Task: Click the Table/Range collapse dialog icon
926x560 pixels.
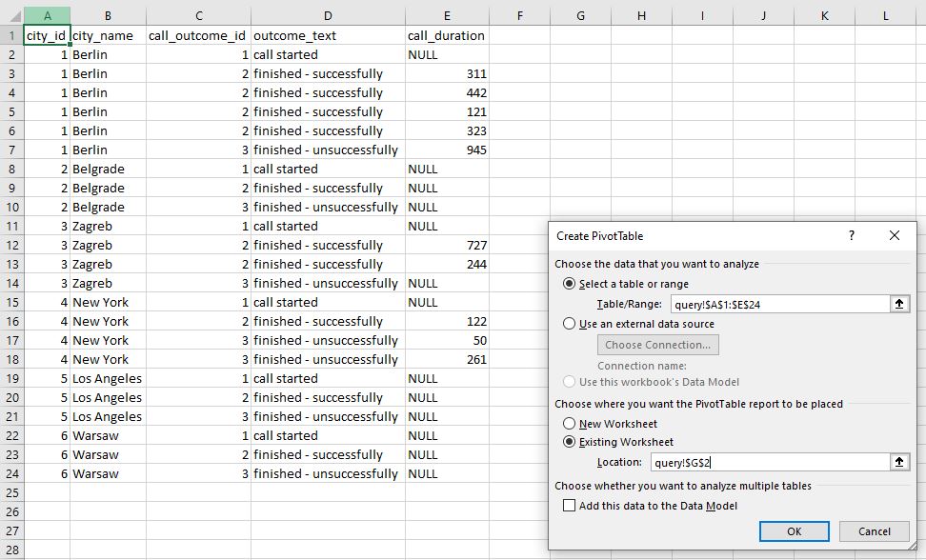Action: pos(899,304)
